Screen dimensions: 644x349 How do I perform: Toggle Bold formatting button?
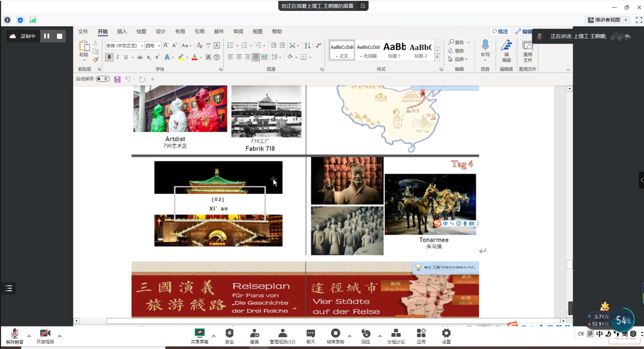(x=109, y=57)
